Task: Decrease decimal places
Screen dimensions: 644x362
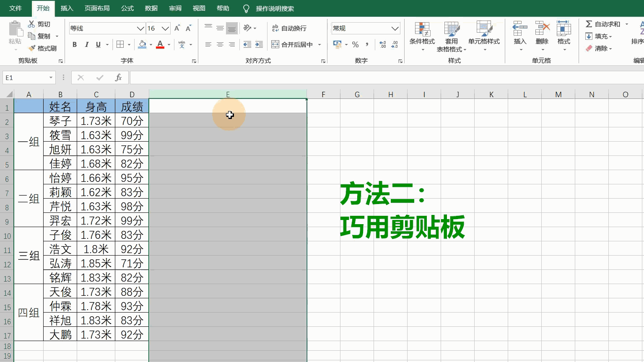Action: (x=395, y=44)
